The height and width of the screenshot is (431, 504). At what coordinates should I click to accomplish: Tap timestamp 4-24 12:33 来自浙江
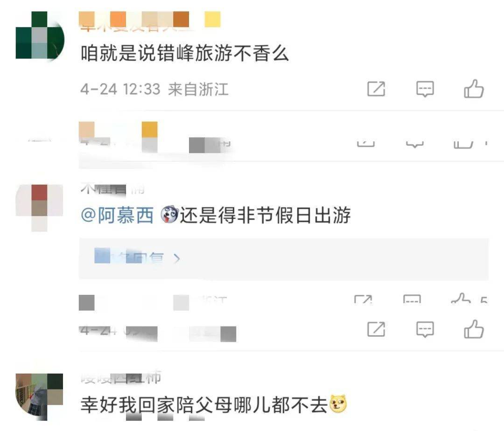[154, 89]
